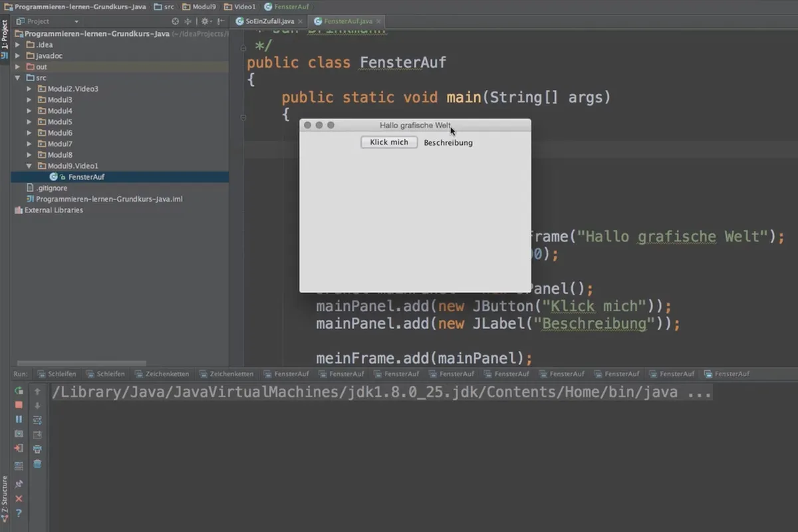Click the Exit icon in the Run toolbar

(19, 448)
